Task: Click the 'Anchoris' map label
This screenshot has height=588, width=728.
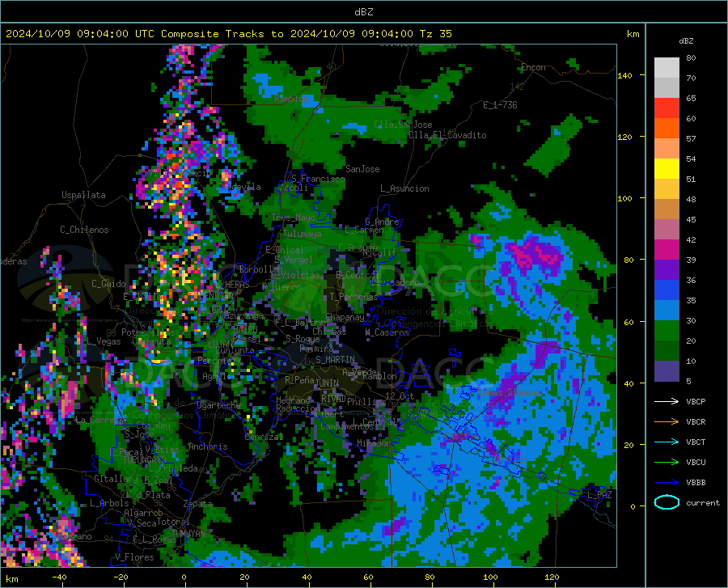Action: tap(208, 446)
